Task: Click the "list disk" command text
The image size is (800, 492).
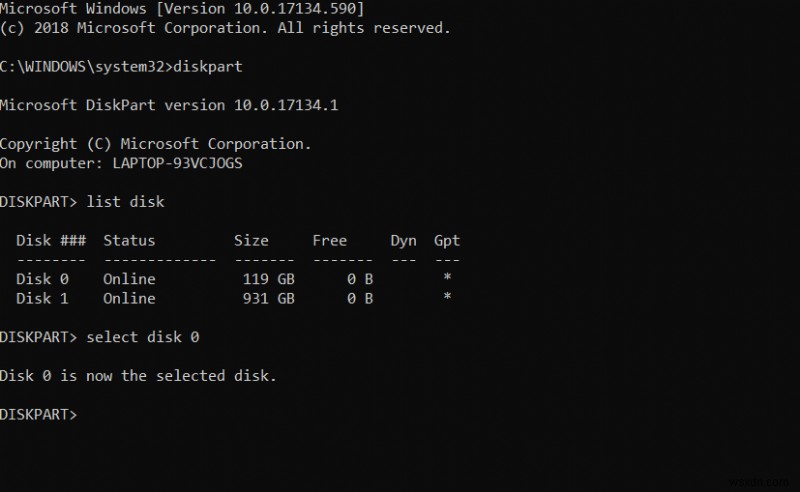Action: (x=126, y=202)
